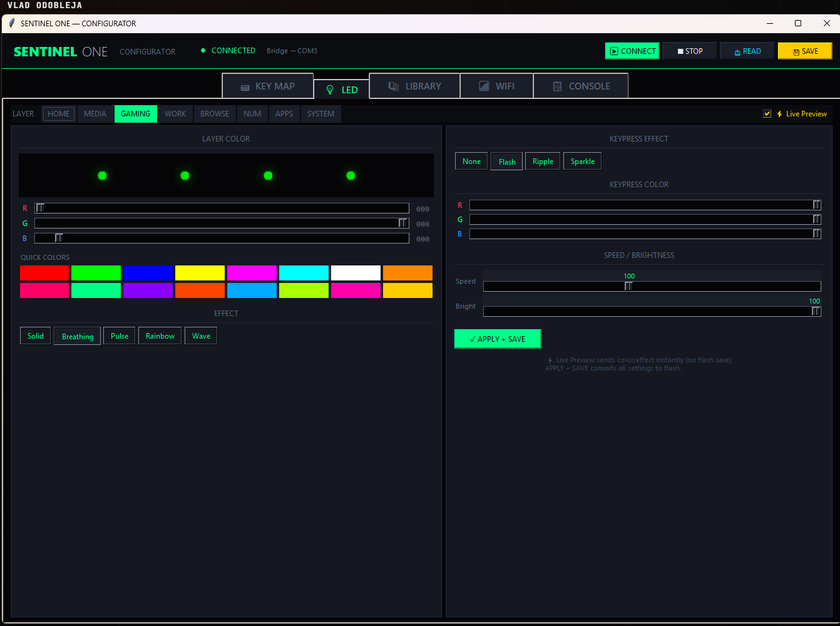Stop the connection with the STOP button
Screen dimensions: 840x626
click(x=690, y=51)
